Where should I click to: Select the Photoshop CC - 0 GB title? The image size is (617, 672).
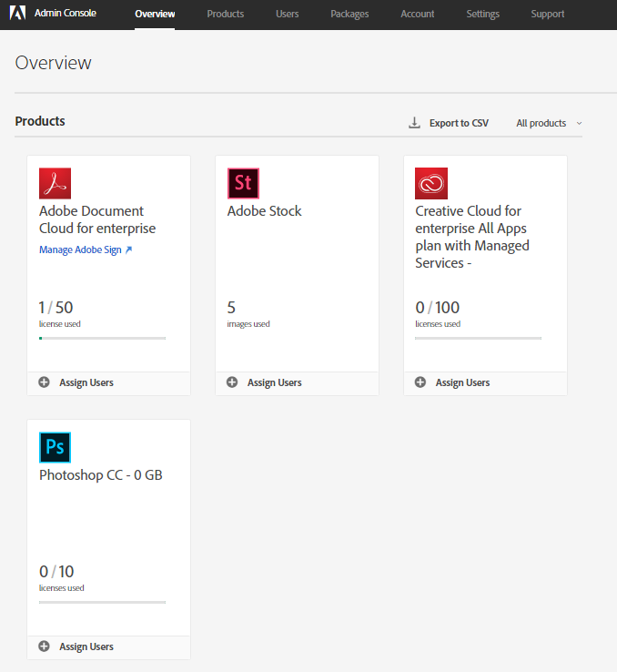tap(101, 474)
